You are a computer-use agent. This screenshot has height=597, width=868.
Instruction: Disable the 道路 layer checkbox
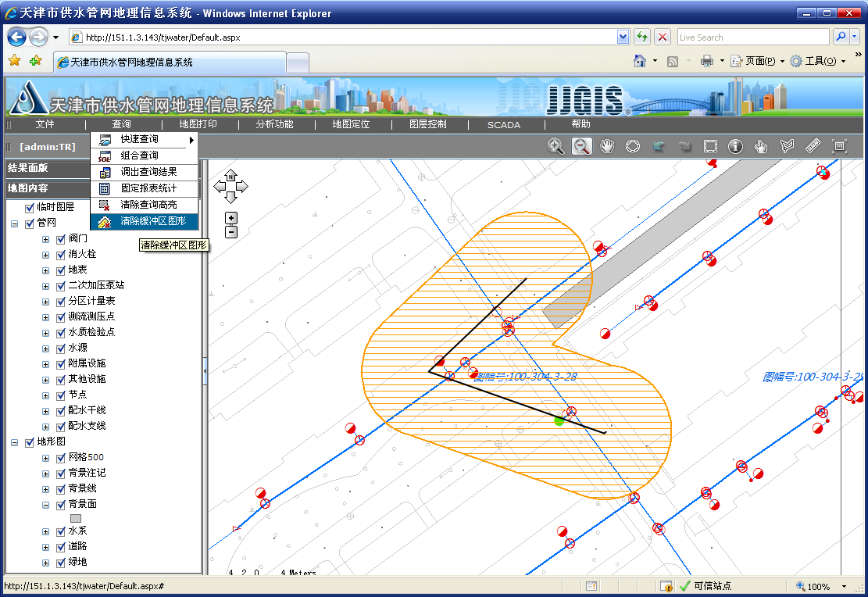click(60, 546)
